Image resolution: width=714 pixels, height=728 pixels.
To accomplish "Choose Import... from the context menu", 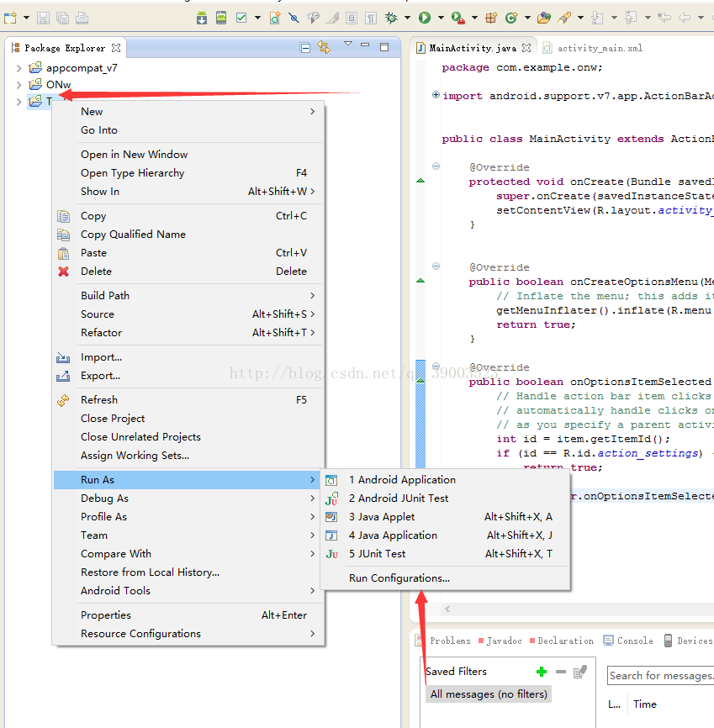I will click(188, 357).
